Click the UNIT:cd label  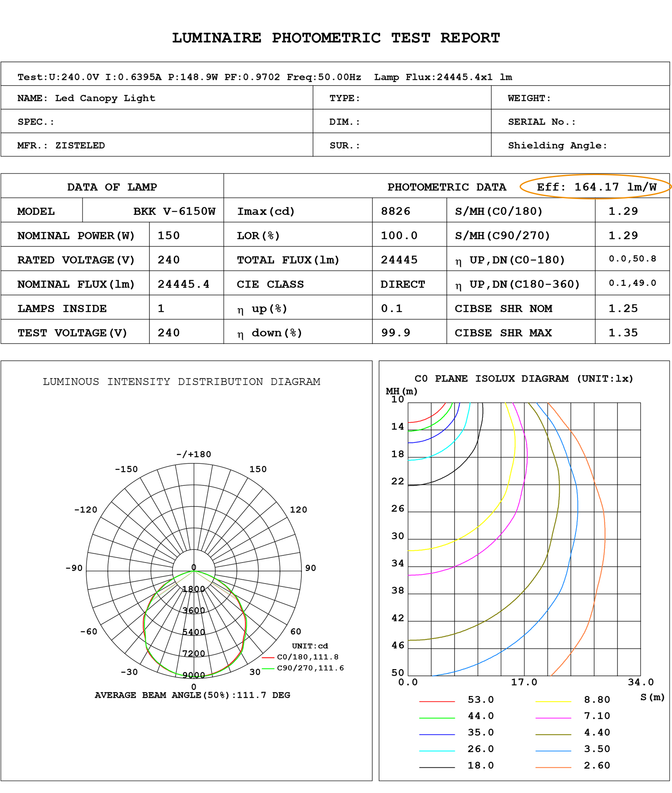(310, 646)
